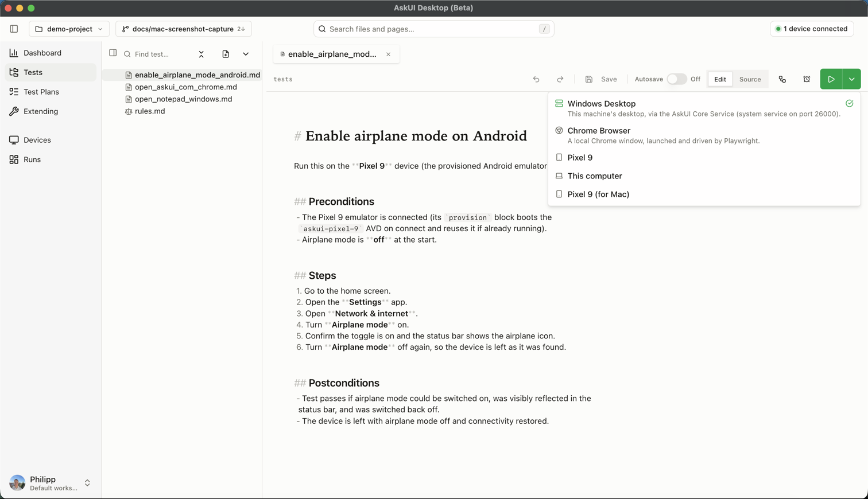Click the 1 device connected badge
Screen dimensions: 868x499
[x=812, y=29]
